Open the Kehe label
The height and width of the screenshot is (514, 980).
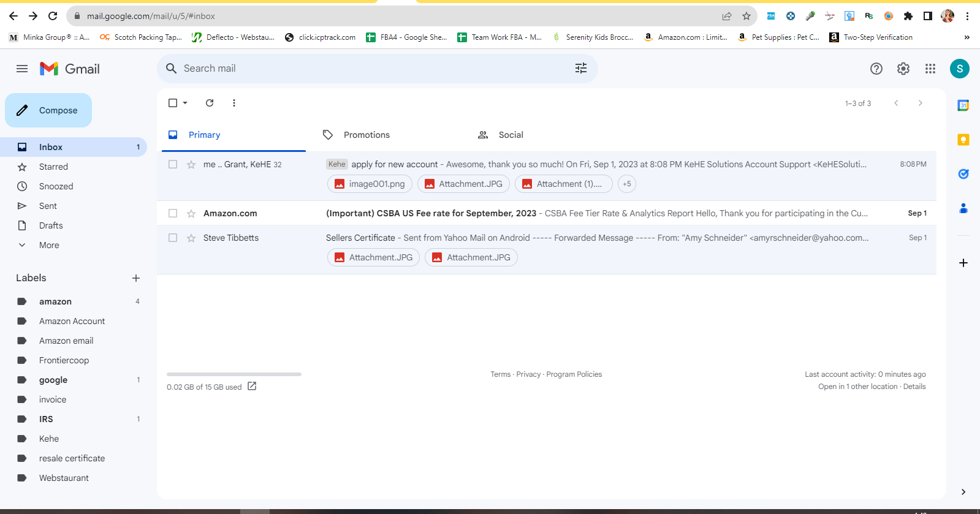tap(74, 439)
